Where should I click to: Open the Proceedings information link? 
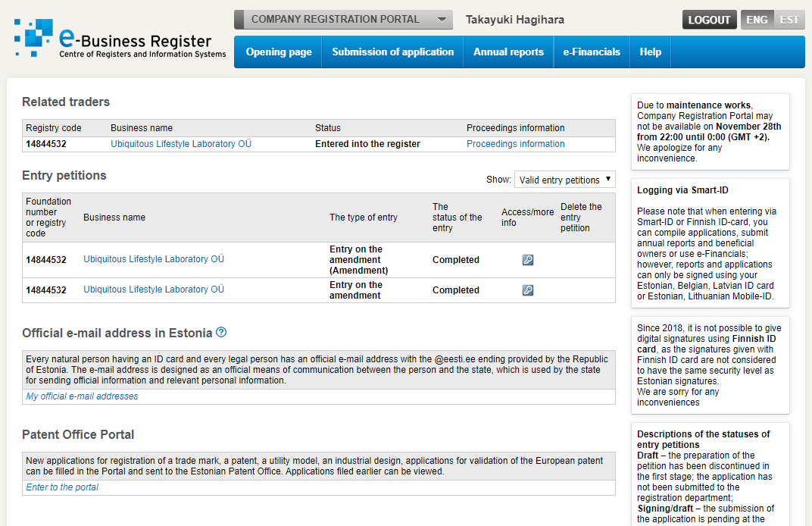(x=515, y=143)
